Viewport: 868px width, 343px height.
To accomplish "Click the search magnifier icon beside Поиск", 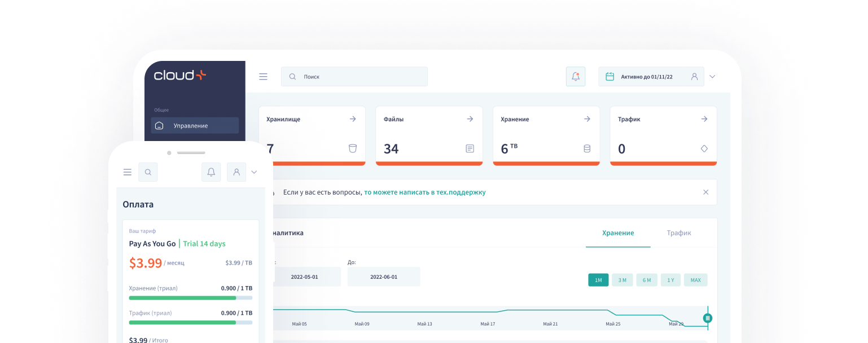I will tap(292, 77).
